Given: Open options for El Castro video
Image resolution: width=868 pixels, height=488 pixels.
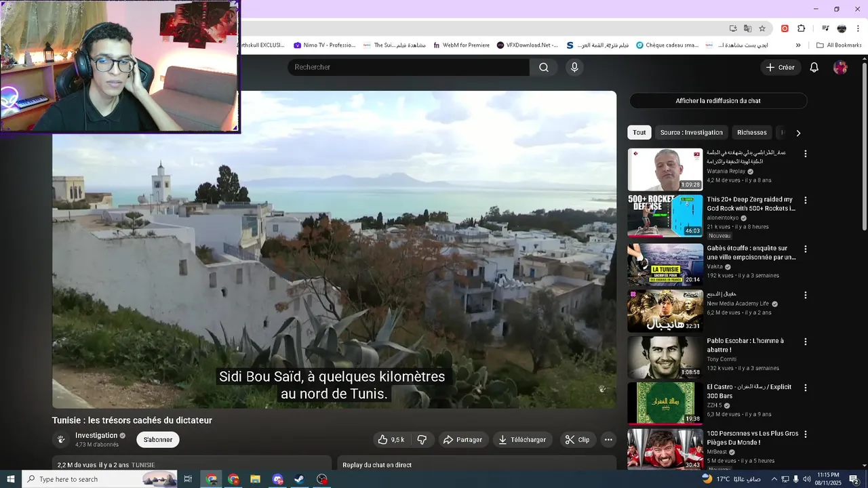Looking at the screenshot, I should point(806,388).
